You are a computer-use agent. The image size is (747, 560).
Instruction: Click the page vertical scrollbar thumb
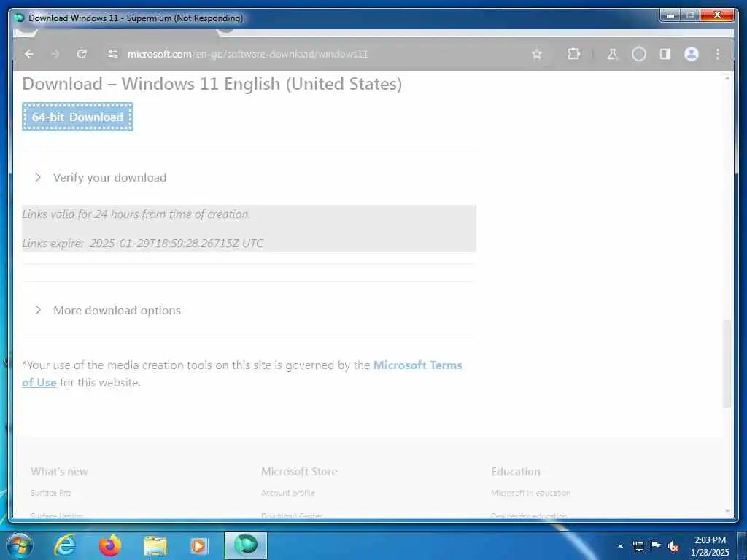(x=727, y=363)
